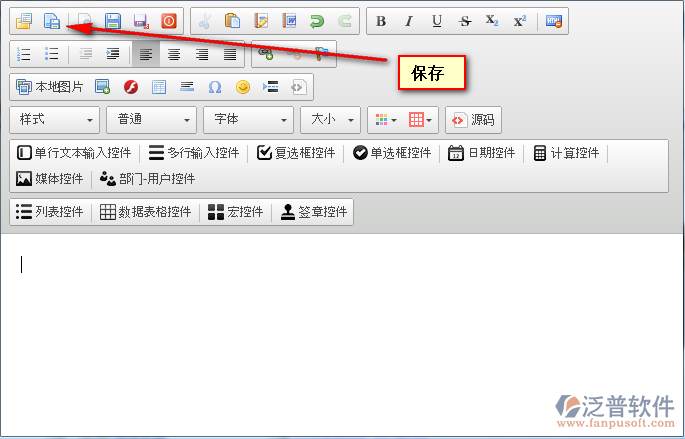Image resolution: width=685 pixels, height=439 pixels.
Task: Open the smiley emoticon picker
Action: (x=242, y=87)
